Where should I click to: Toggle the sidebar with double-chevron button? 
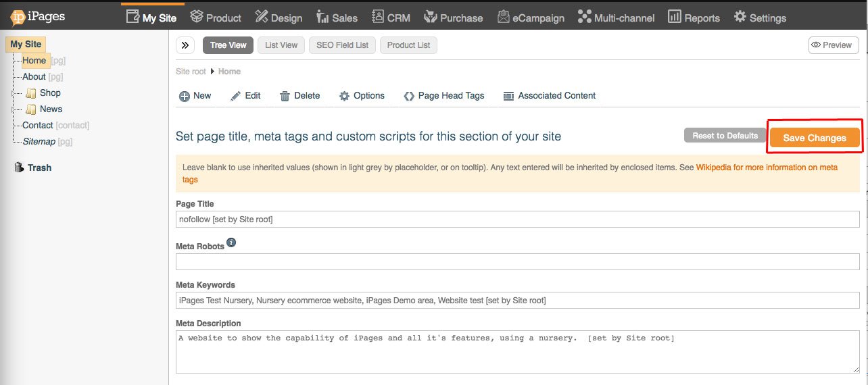coord(185,45)
